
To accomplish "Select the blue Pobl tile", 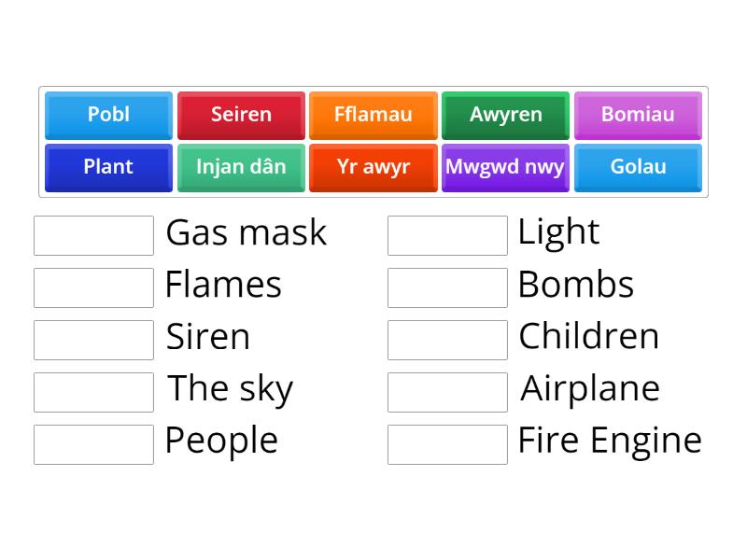I will pos(108,115).
